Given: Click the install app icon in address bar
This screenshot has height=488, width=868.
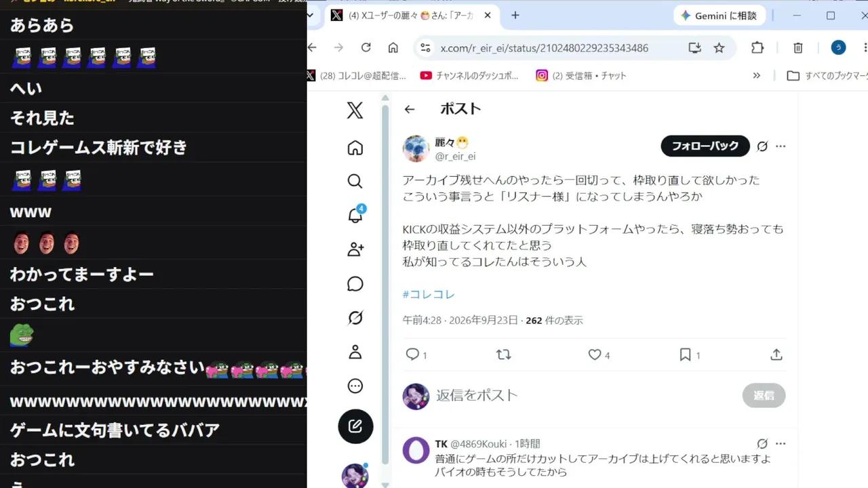Looking at the screenshot, I should 694,47.
